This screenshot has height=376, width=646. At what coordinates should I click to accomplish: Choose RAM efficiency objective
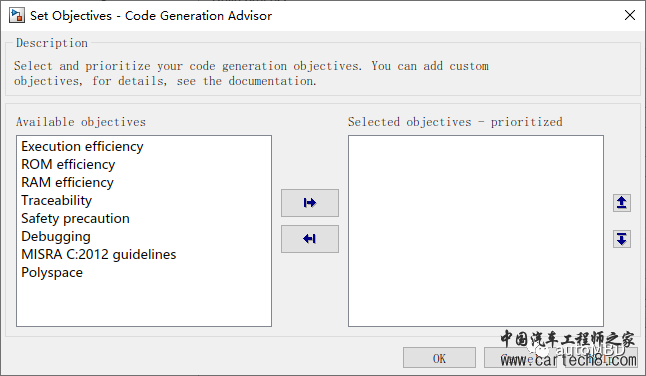point(68,182)
